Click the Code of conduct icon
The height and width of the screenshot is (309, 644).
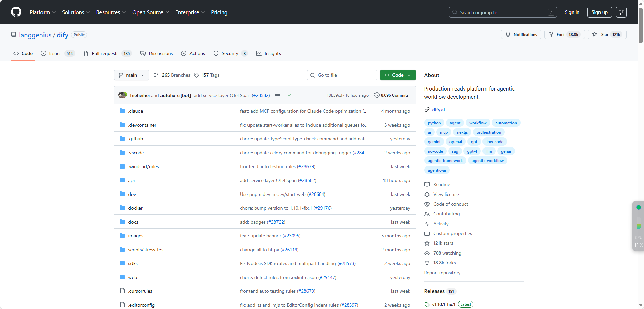(427, 204)
